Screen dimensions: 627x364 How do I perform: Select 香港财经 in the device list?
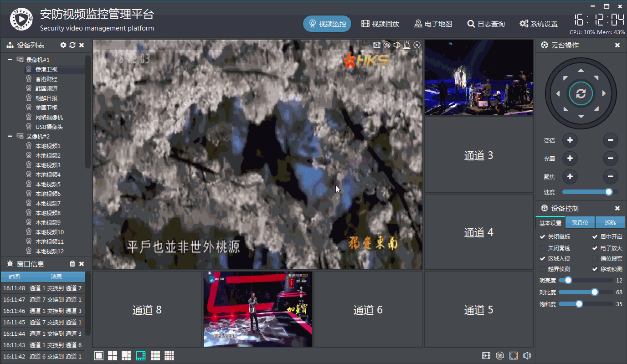click(47, 78)
